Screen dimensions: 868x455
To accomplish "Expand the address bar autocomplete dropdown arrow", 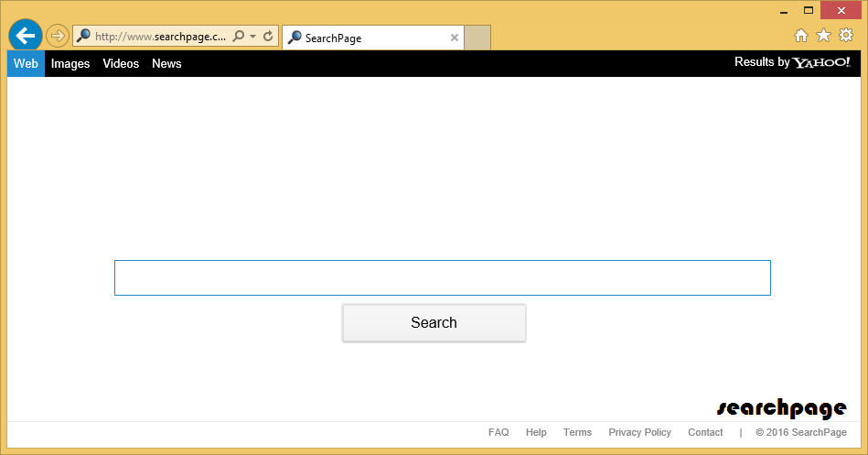I will 252,37.
